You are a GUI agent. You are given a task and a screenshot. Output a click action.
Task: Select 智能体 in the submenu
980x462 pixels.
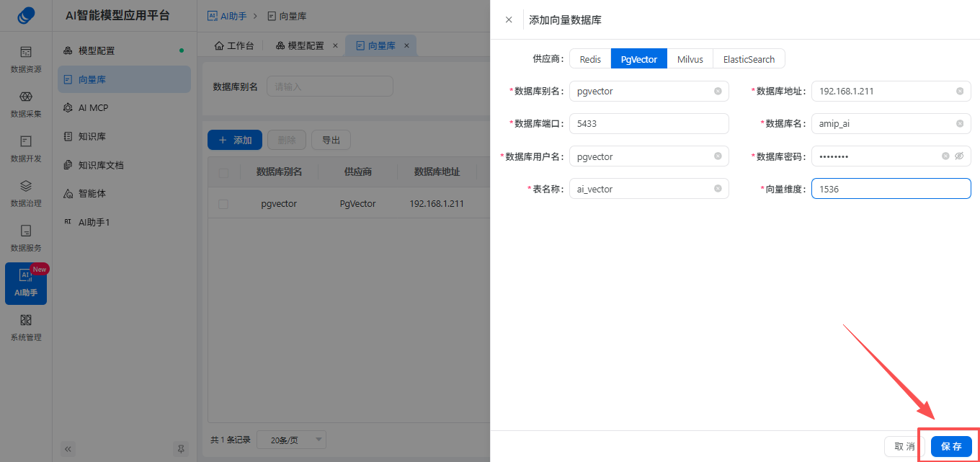coord(124,194)
